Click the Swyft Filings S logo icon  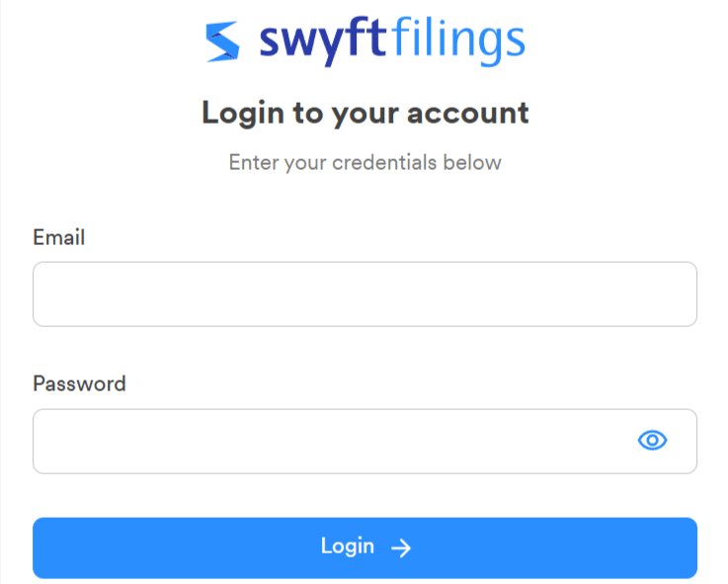(222, 42)
